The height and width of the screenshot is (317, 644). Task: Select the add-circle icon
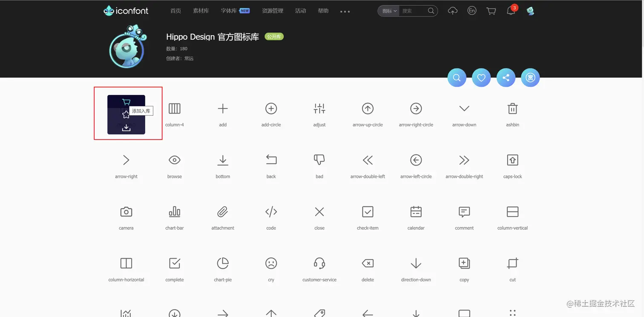click(271, 109)
